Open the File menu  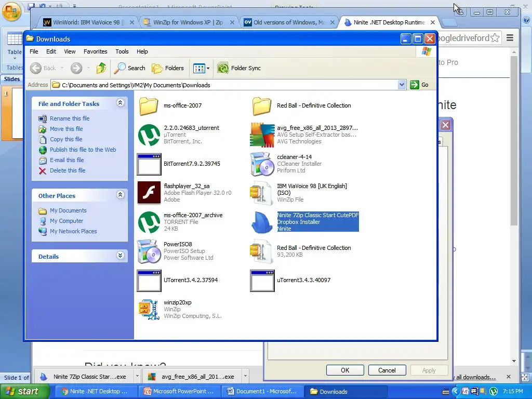pyautogui.click(x=34, y=51)
